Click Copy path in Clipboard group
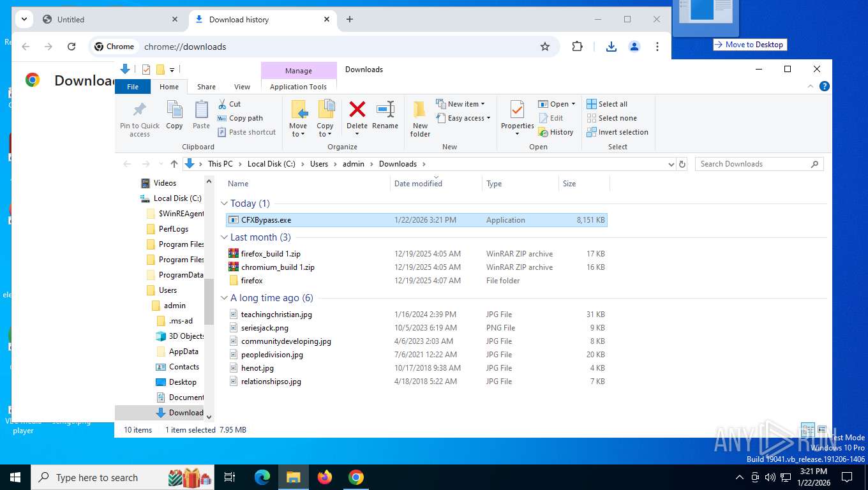This screenshot has height=490, width=868. [240, 118]
